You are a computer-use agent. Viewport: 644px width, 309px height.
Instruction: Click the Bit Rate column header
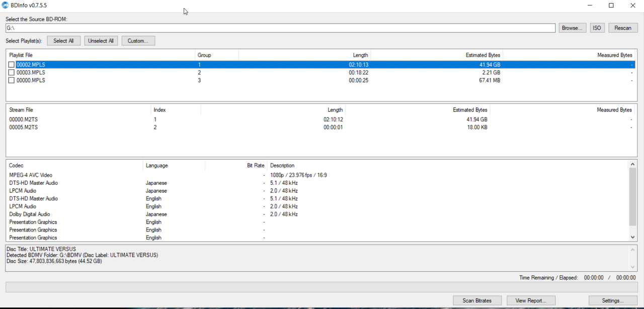(x=236, y=165)
